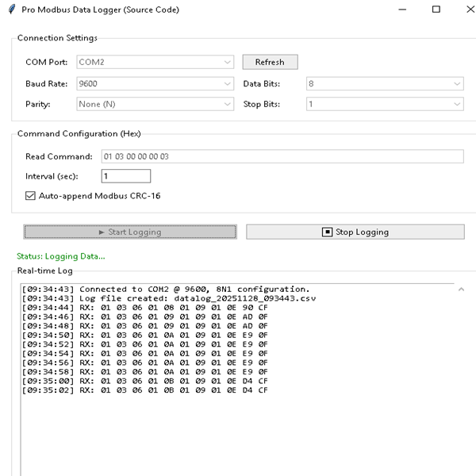Image resolution: width=476 pixels, height=476 pixels.
Task: Click the log entry at 09:35:02
Action: pyautogui.click(x=145, y=390)
